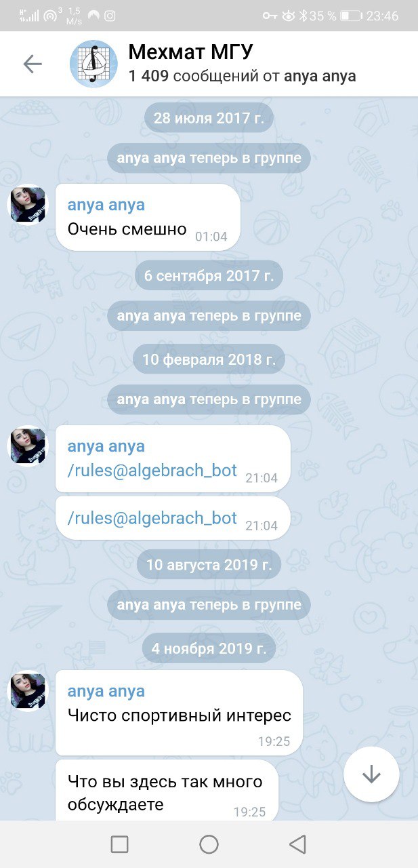
Task: Select the Что вы здесь так много message
Action: (x=167, y=792)
